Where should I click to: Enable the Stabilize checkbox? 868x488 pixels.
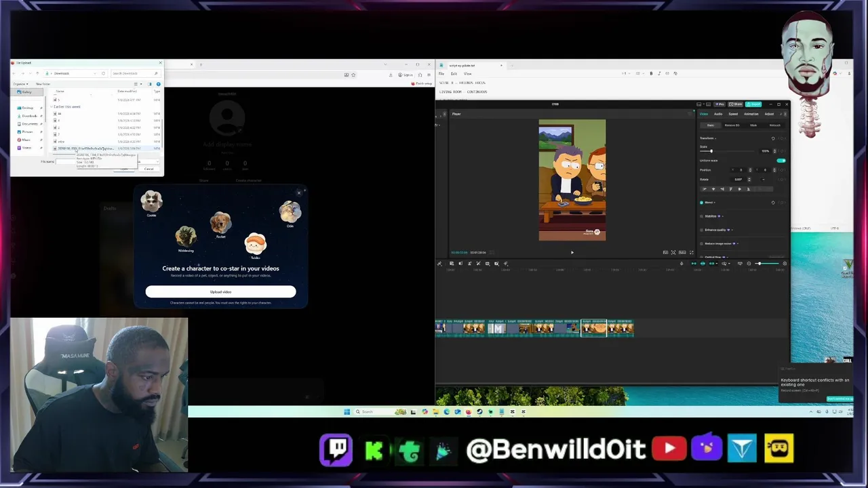point(701,216)
